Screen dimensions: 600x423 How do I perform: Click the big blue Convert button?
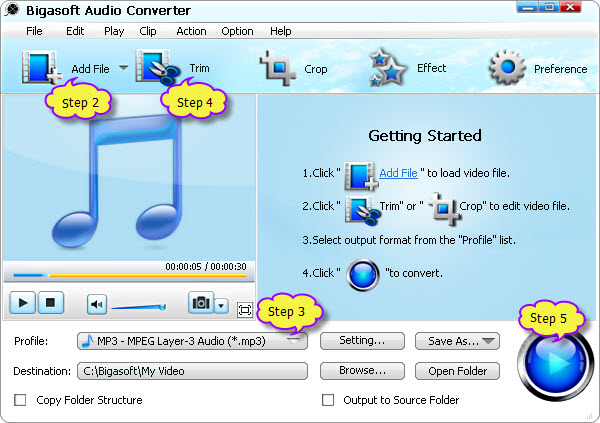pos(555,364)
